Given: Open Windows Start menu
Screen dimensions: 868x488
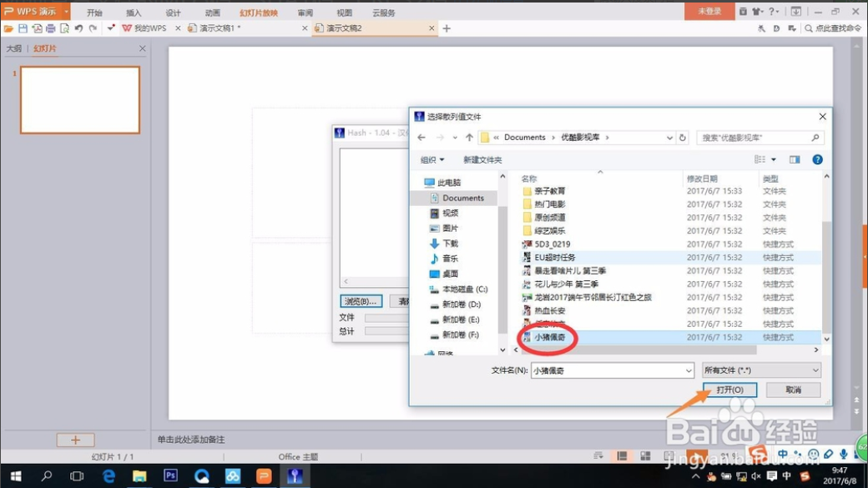Looking at the screenshot, I should click(x=16, y=475).
